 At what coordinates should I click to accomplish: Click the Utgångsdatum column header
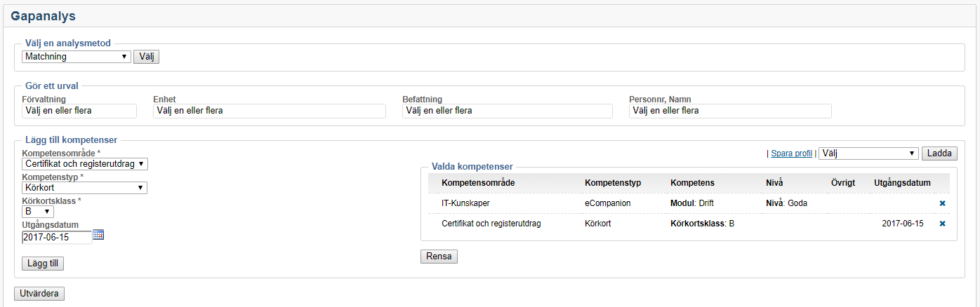(x=902, y=183)
